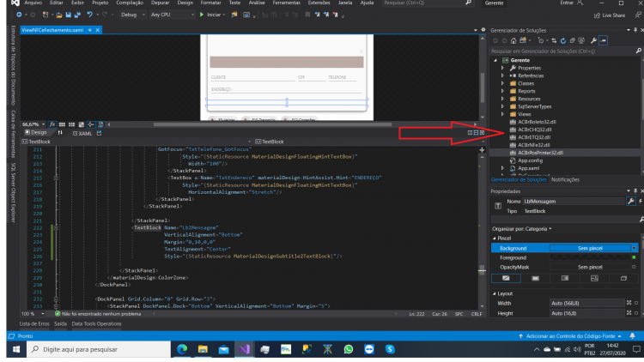Switch to the XAML tab
The image size is (644, 362).
point(82,133)
